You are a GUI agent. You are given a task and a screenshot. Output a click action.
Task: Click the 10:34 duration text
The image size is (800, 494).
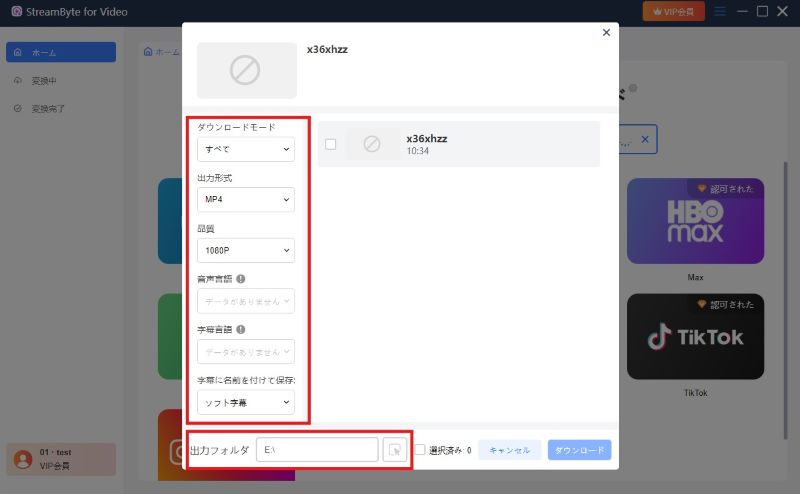[417, 151]
